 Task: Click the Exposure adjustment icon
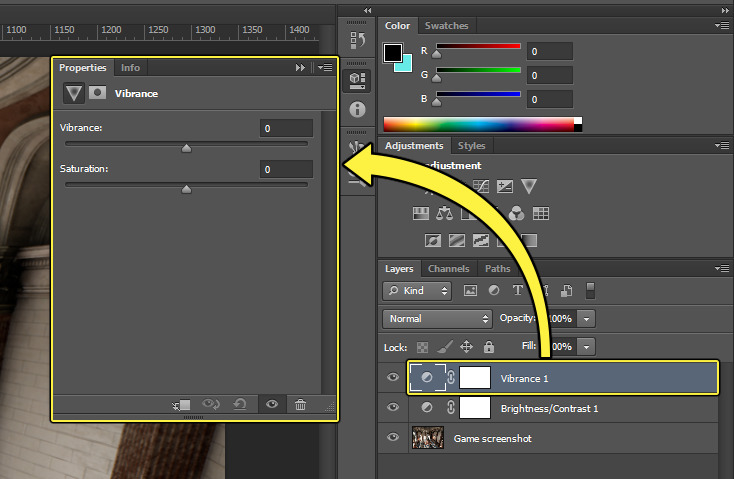(504, 186)
